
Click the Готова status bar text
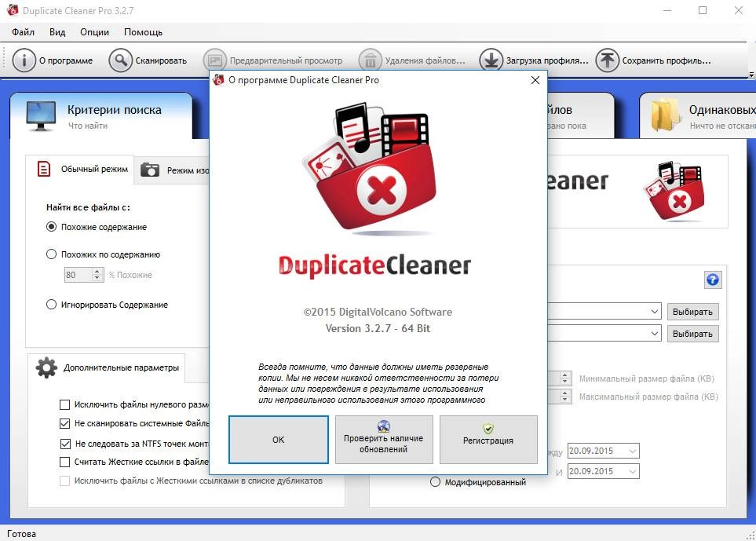click(x=21, y=534)
